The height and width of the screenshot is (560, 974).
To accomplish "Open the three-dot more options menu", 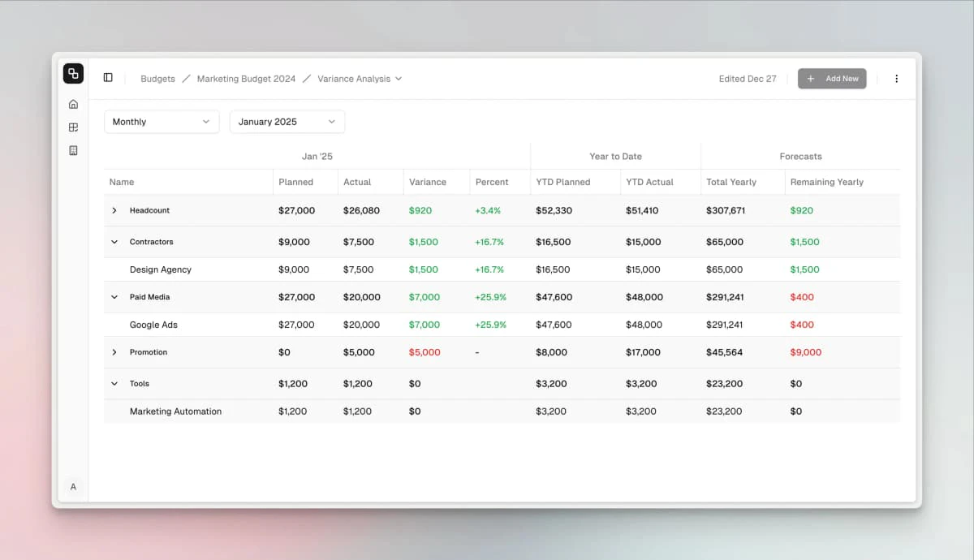I will click(x=896, y=79).
